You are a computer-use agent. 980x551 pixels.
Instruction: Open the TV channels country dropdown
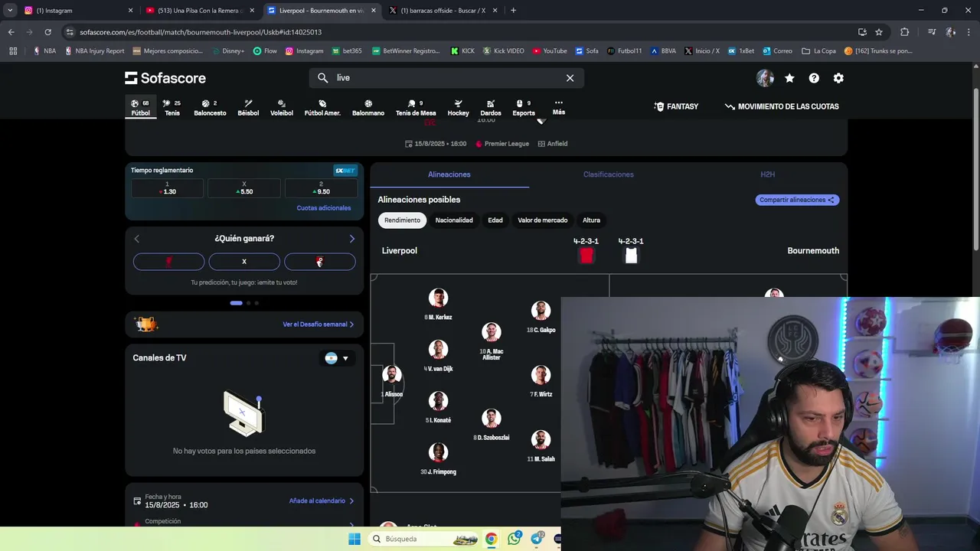pyautogui.click(x=337, y=358)
